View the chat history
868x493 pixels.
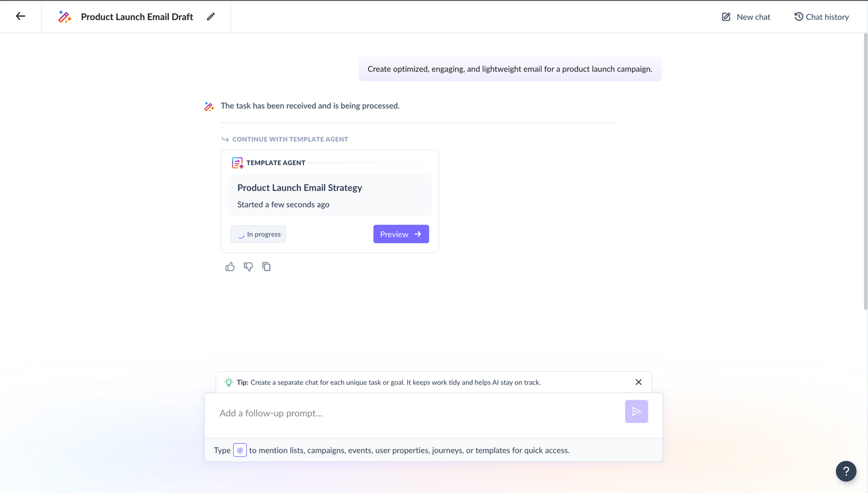[x=821, y=16]
